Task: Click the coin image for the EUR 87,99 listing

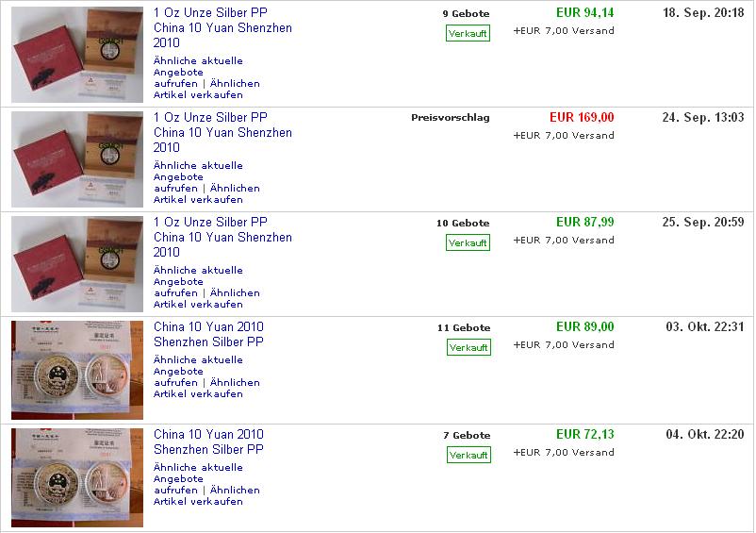Action: point(77,264)
